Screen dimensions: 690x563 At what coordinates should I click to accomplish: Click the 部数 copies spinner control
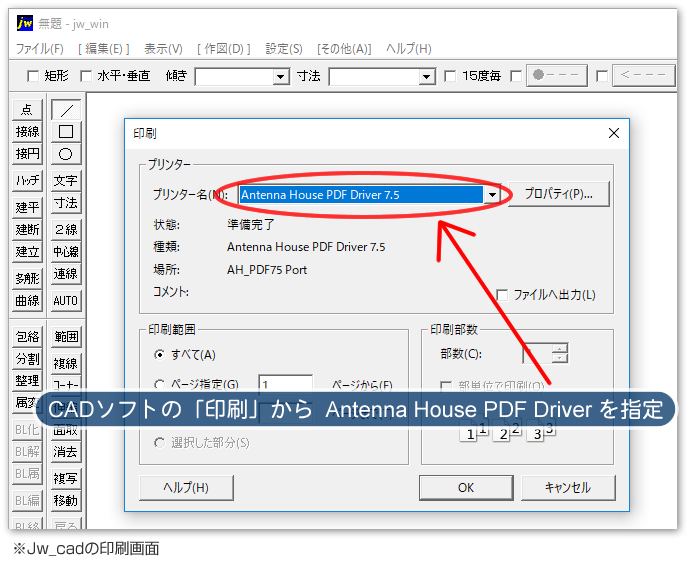pos(560,353)
